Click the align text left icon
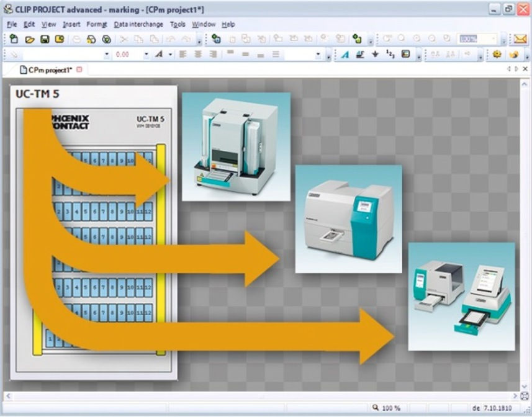Screen dimensions: 532x417 pyautogui.click(x=183, y=54)
